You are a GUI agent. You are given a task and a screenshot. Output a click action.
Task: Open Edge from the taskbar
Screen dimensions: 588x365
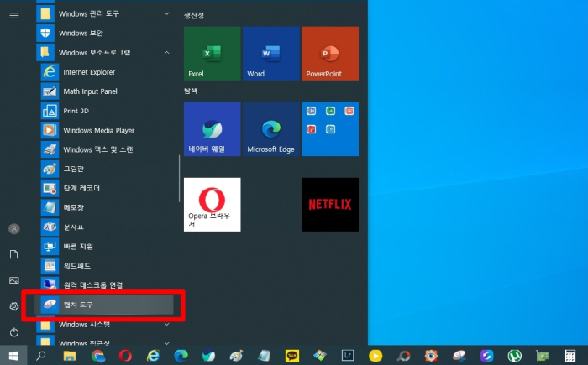(181, 356)
